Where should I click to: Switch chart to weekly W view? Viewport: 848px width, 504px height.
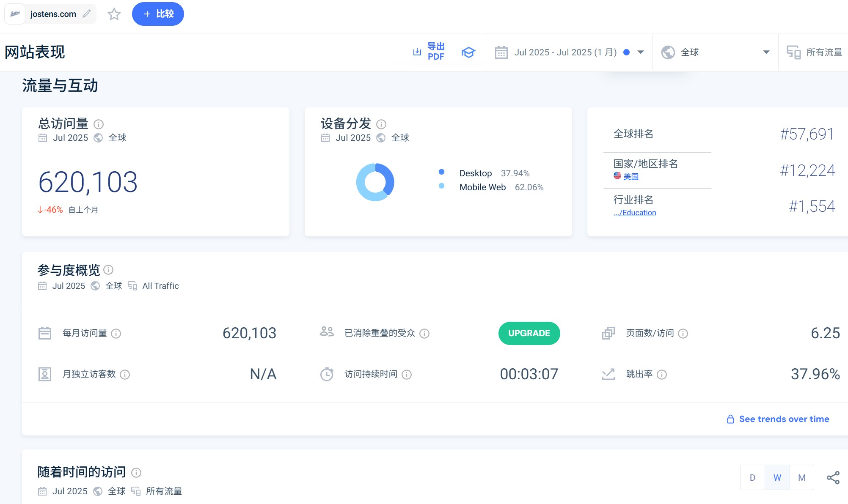[777, 477]
